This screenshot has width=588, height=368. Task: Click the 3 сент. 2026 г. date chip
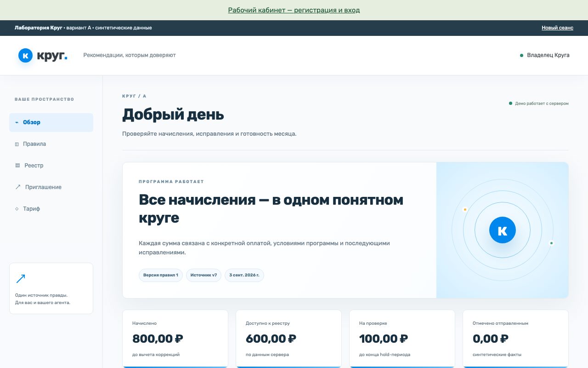(244, 275)
